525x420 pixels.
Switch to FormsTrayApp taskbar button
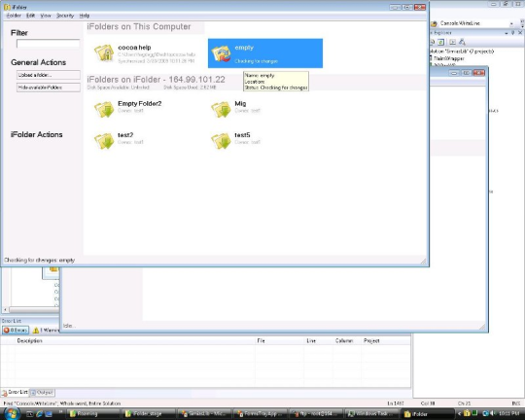pos(260,414)
